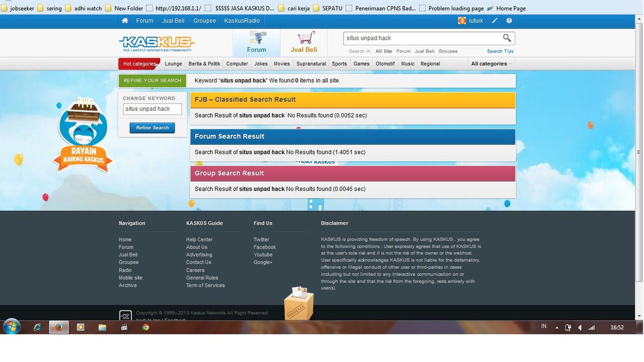The image size is (644, 362).
Task: Show hidden tray icons arrow
Action: click(557, 327)
